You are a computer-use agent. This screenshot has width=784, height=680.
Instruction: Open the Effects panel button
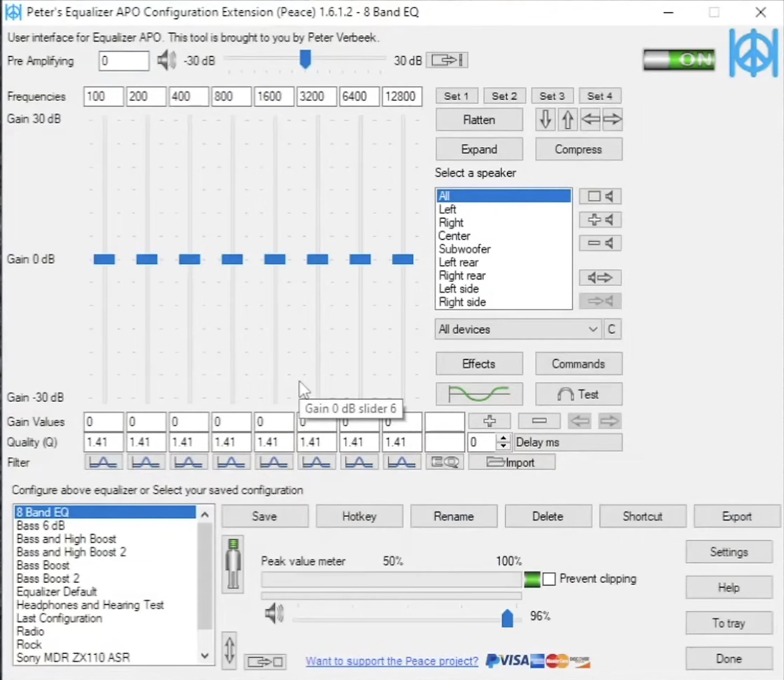point(479,363)
